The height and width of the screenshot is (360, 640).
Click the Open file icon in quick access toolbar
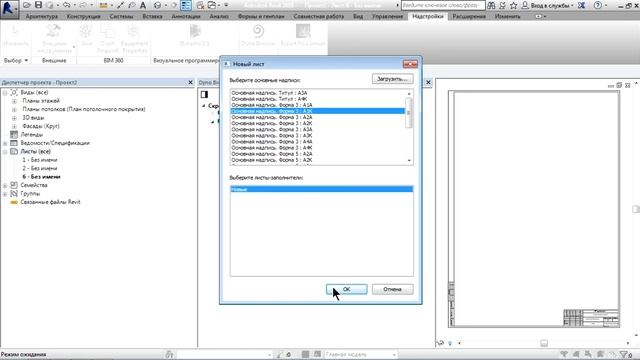(x=27, y=5)
